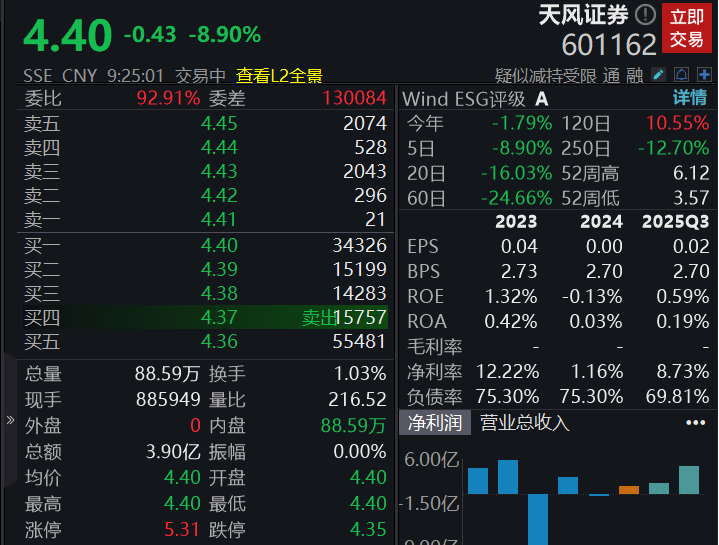
Task: Select the 净利润 tab
Action: coord(435,423)
